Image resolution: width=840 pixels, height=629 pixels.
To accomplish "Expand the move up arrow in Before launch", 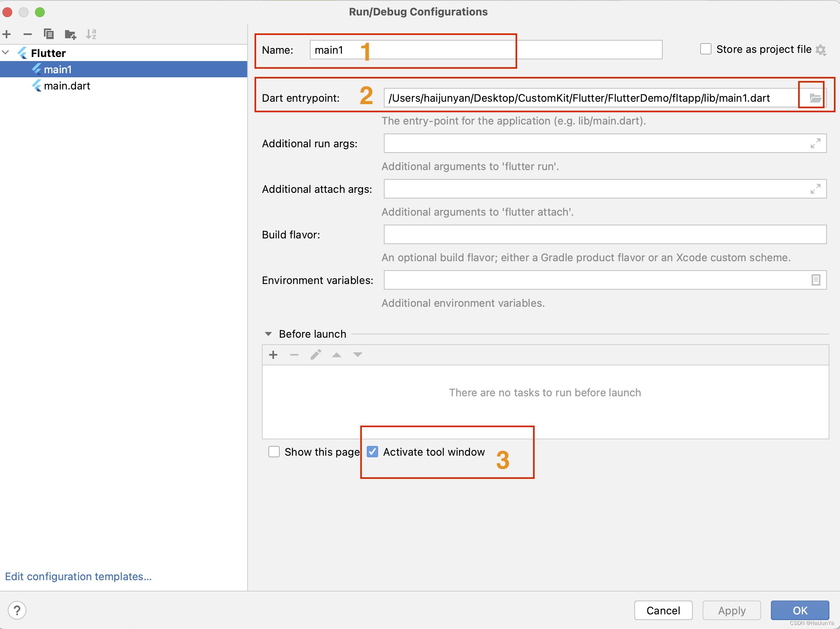I will [337, 355].
